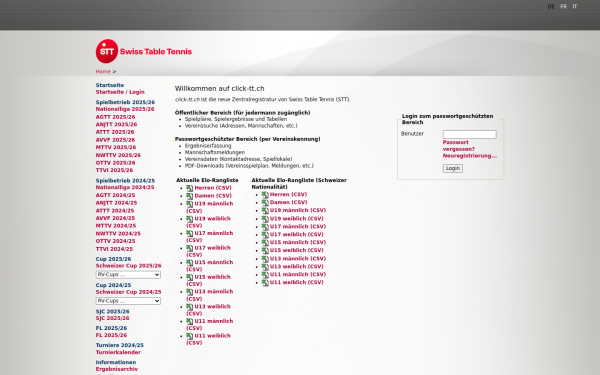Open Schweizer Cup 2025/26 link
600x375 pixels.
pyautogui.click(x=129, y=266)
